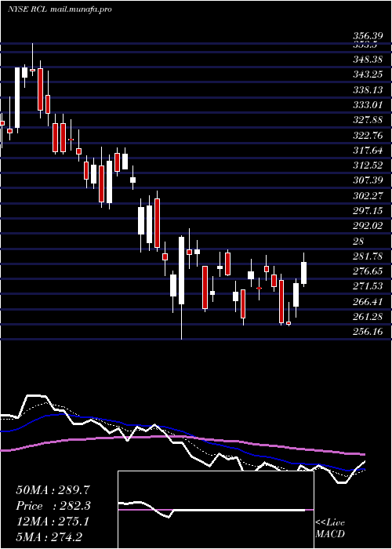Click the MACD inset panel
The image size is (392, 549).
(216, 510)
